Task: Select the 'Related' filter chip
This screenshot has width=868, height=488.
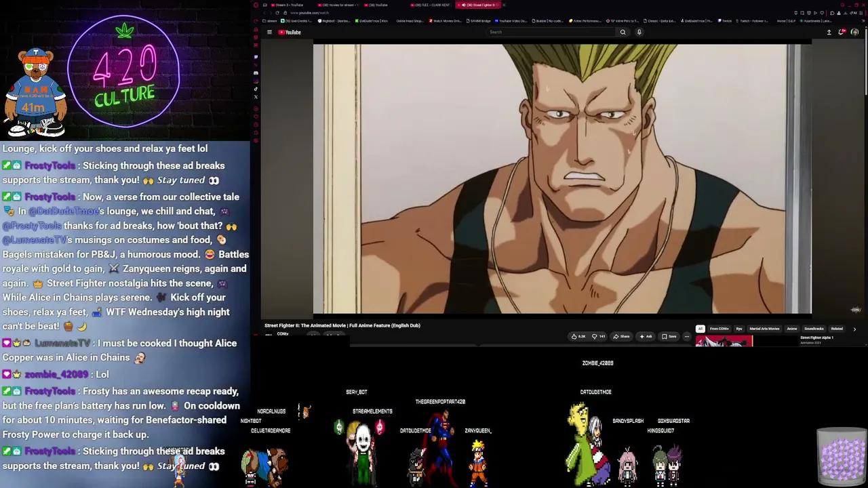Action: pyautogui.click(x=837, y=329)
